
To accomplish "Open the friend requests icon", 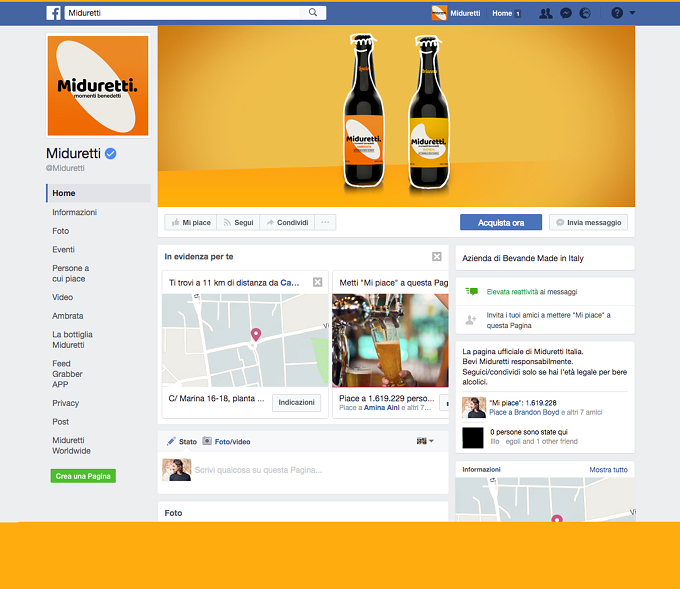I will coord(546,13).
